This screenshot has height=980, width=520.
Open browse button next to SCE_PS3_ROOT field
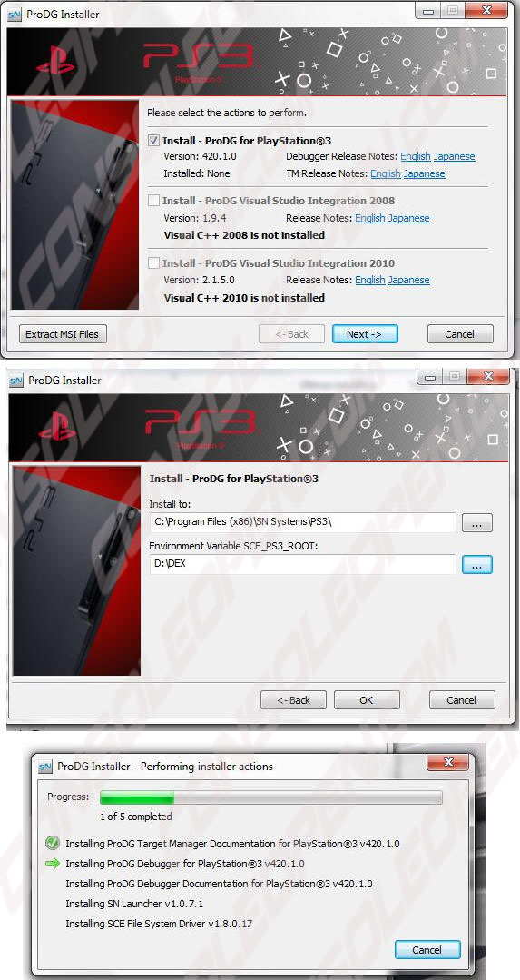[477, 564]
